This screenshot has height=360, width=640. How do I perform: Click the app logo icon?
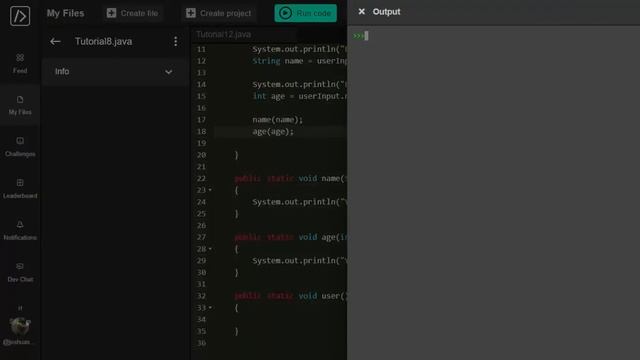pos(20,16)
